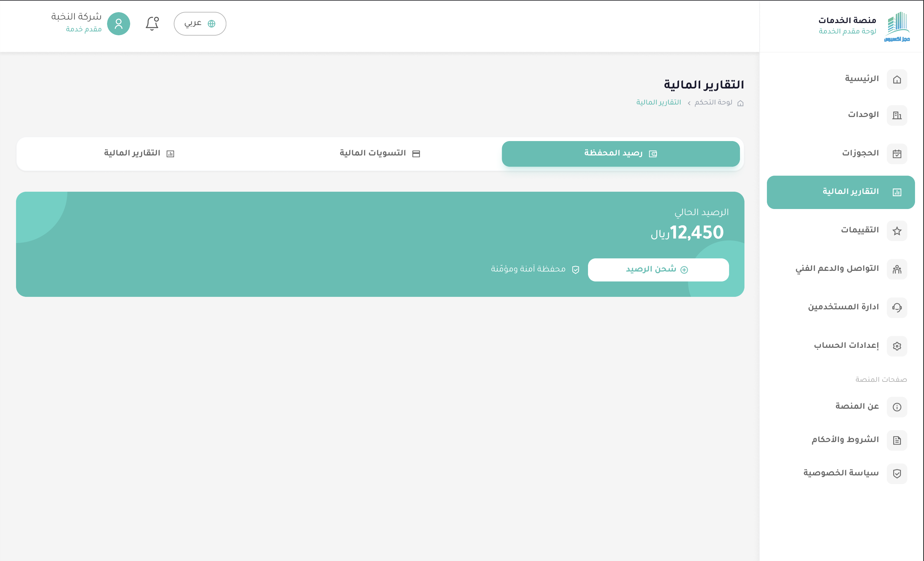Click the user avatar icon

[119, 24]
